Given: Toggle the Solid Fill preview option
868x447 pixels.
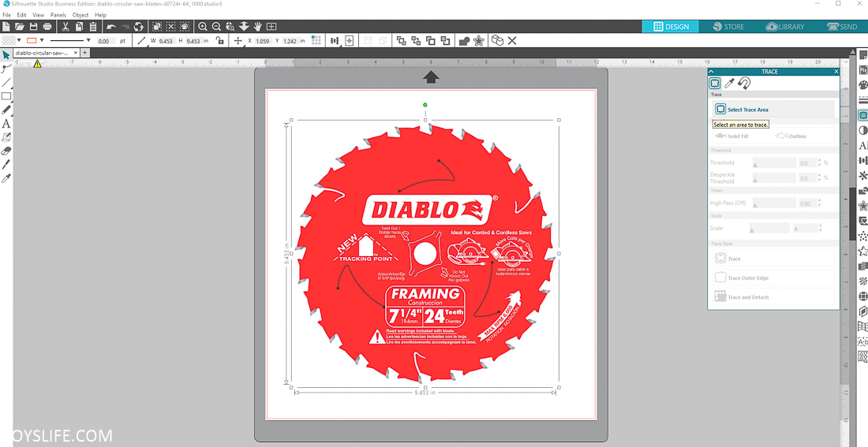Looking at the screenshot, I should coord(731,136).
